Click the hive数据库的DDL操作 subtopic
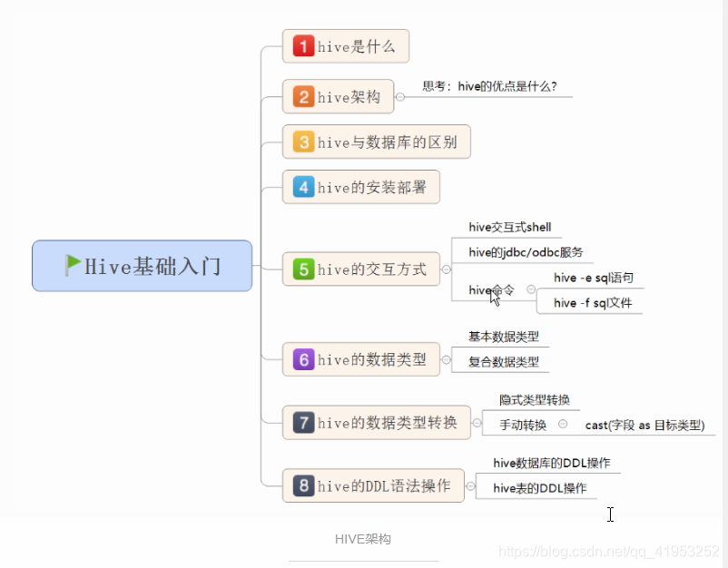 coord(552,463)
